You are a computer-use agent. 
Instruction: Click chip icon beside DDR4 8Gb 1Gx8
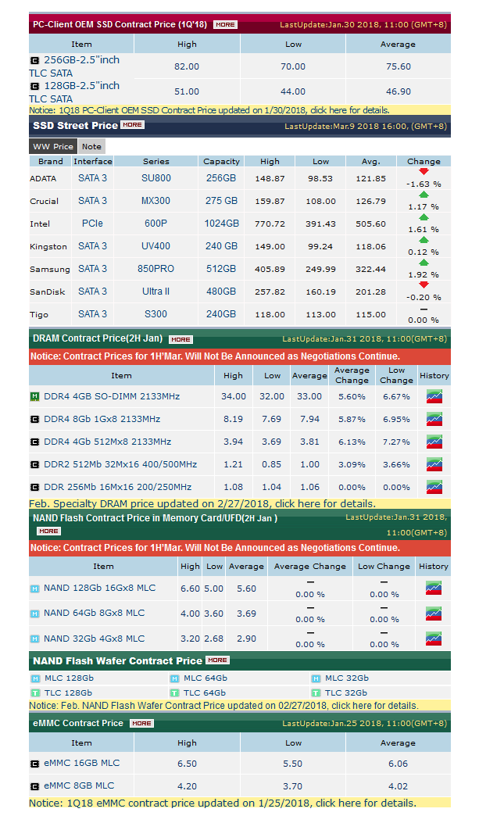pos(34,420)
